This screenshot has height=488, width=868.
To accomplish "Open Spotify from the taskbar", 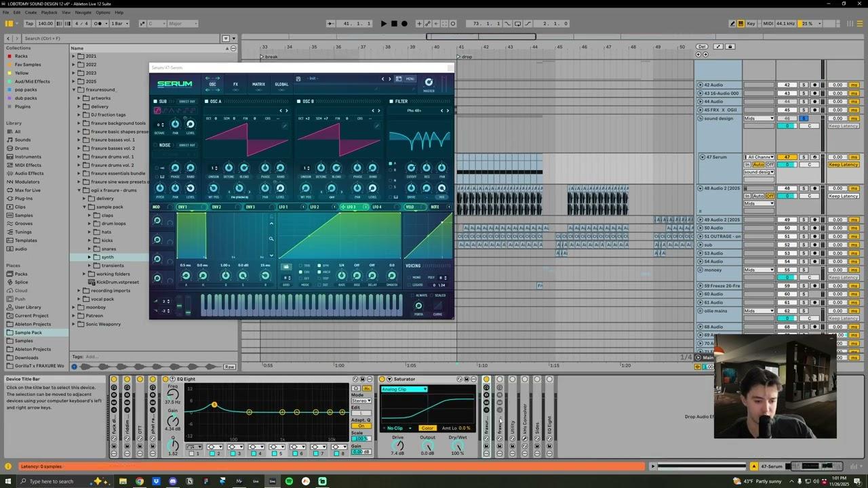I will [x=289, y=481].
